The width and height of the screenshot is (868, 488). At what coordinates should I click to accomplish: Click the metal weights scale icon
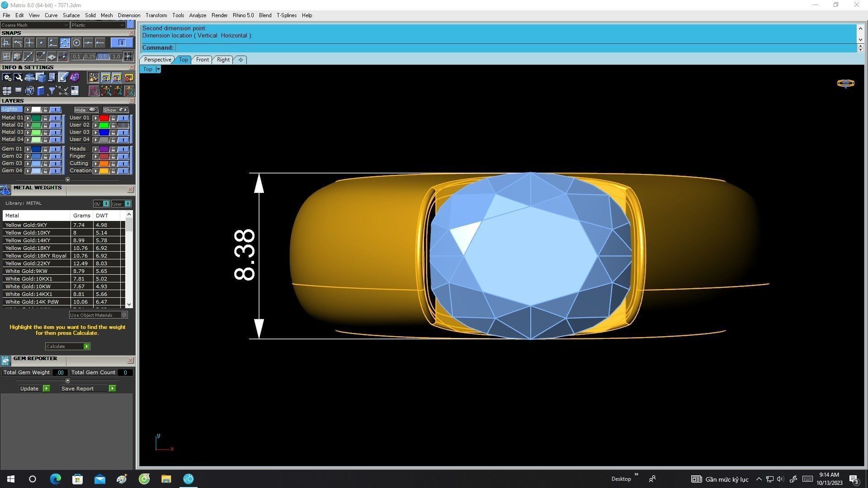[x=5, y=190]
